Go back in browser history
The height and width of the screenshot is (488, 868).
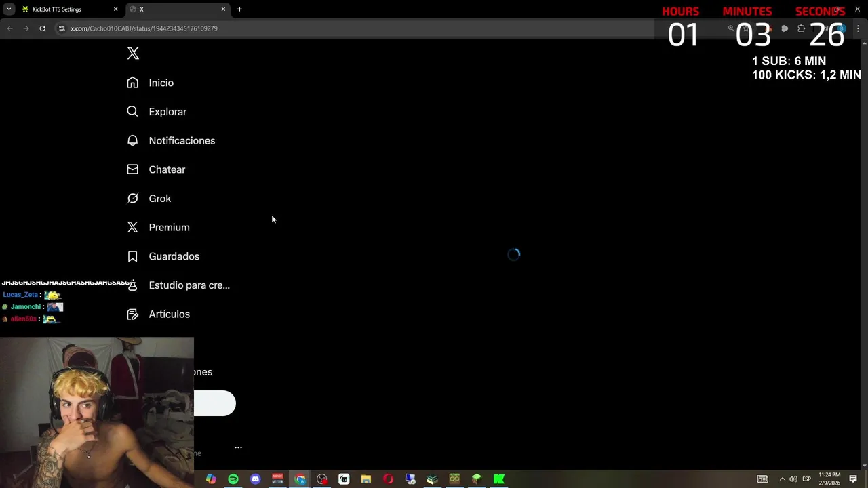tap(9, 28)
